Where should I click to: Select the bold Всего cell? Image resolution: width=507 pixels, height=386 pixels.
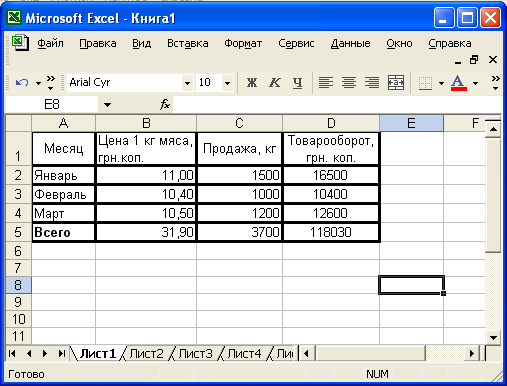click(64, 232)
